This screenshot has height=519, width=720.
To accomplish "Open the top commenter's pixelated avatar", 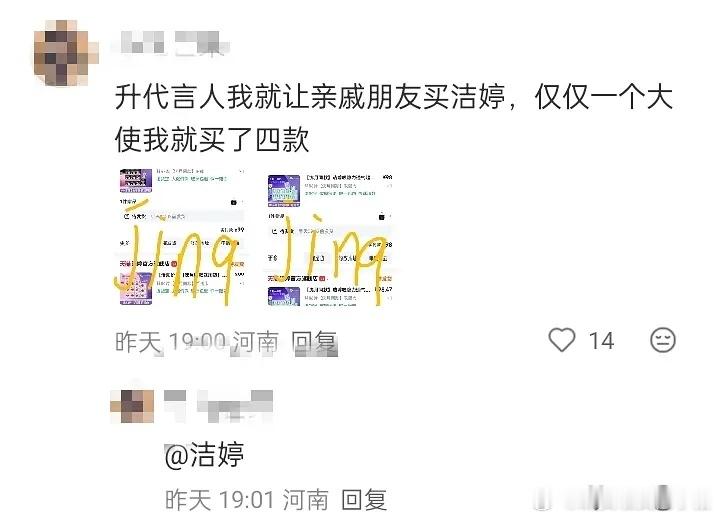I will 65,53.
